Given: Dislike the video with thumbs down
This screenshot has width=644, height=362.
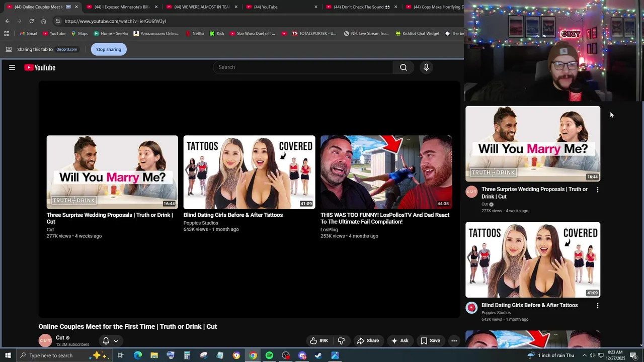Looking at the screenshot, I should point(341,341).
